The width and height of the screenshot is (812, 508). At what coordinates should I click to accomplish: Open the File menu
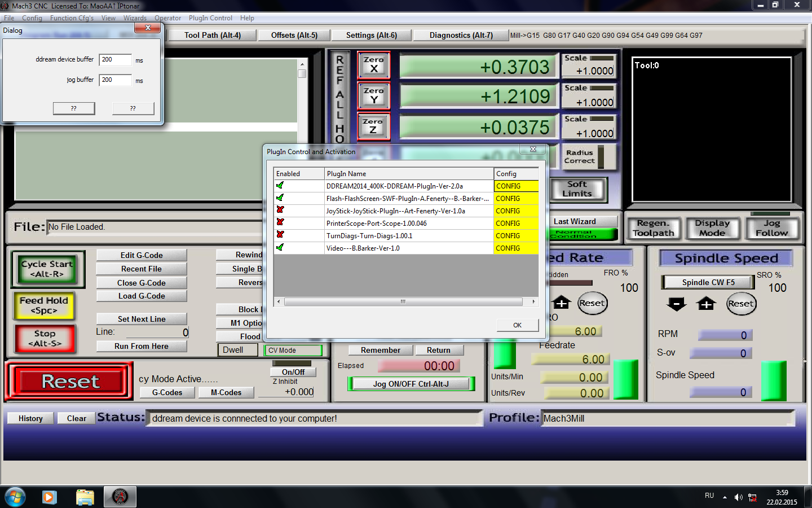[x=9, y=18]
